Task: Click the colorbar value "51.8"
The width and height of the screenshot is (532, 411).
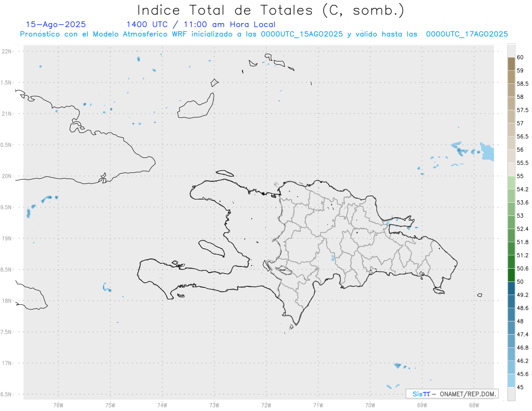Action: click(x=522, y=242)
